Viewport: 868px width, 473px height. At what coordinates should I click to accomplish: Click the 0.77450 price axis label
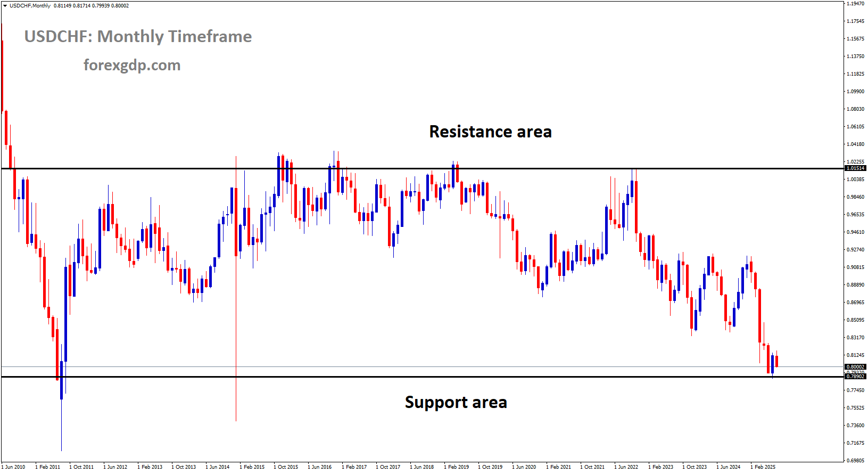tap(855, 390)
